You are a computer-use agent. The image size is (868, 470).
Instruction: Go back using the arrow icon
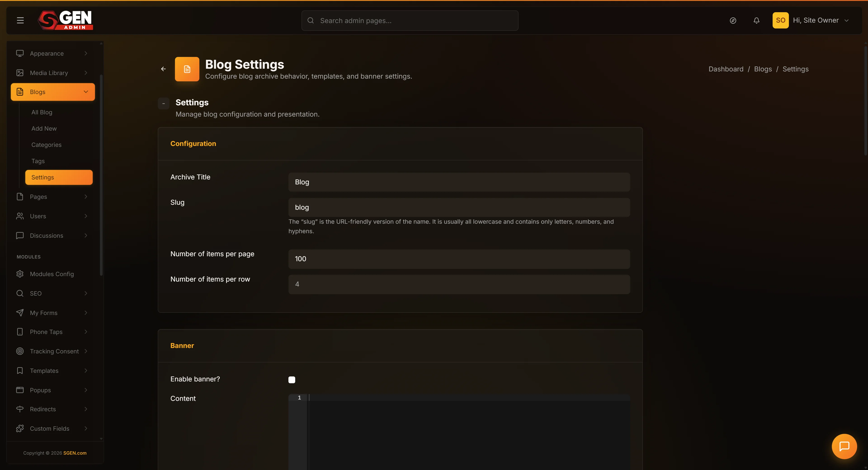coord(163,69)
